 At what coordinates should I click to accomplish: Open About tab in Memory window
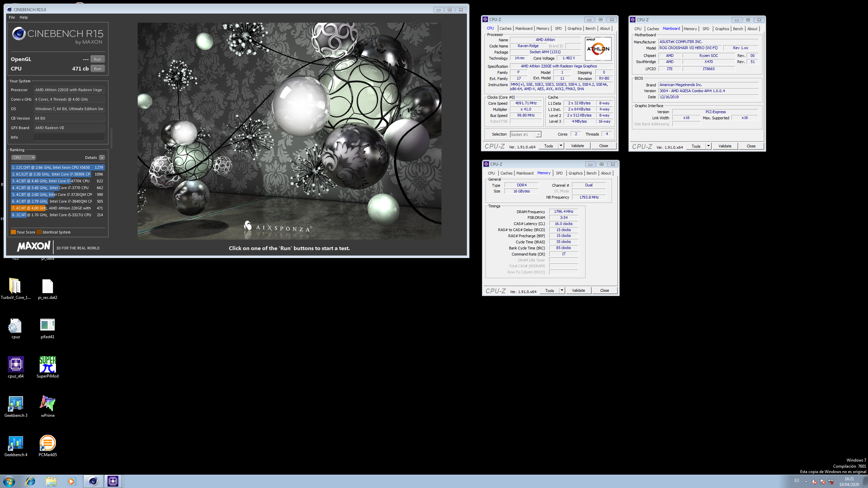tap(606, 173)
